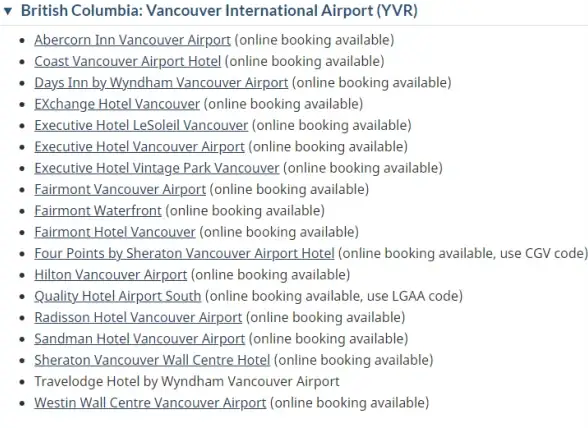Select Executive Hotel LeSoleil Vancouver link
The image size is (588, 428).
[x=141, y=125]
